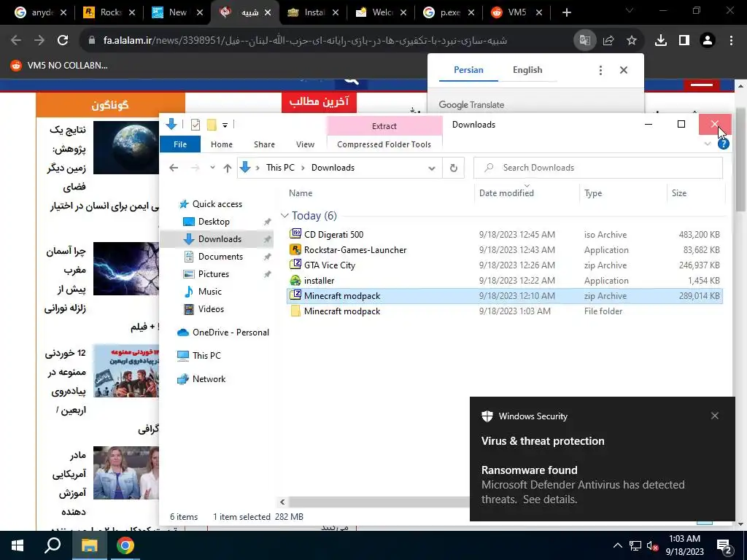Open the Action Center notifications icon
747x560 pixels.
[724, 545]
